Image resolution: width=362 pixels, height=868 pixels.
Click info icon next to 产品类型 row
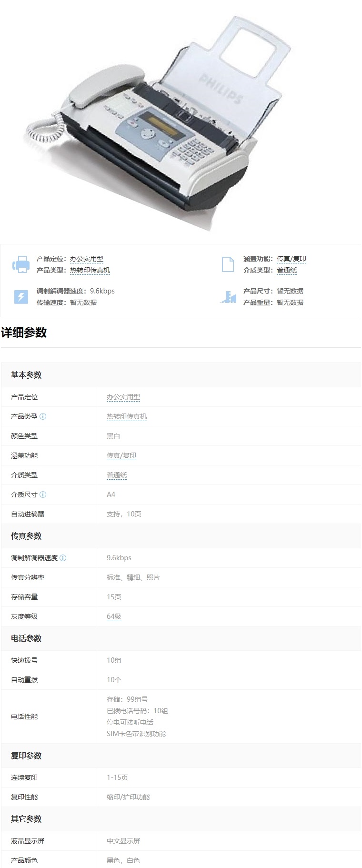coord(43,416)
